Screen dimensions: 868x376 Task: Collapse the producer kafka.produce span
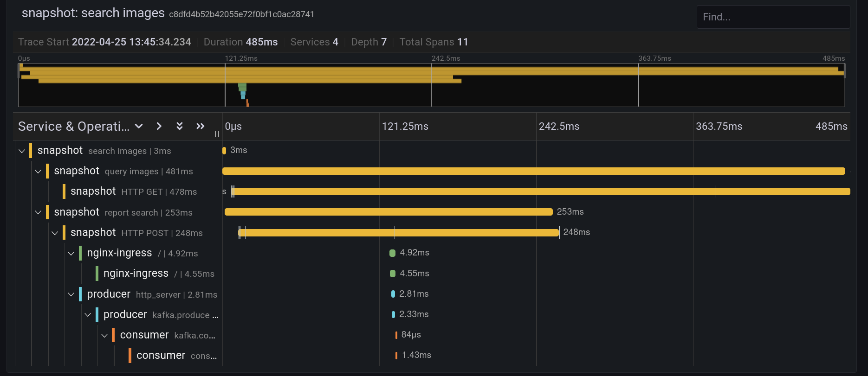pyautogui.click(x=88, y=315)
